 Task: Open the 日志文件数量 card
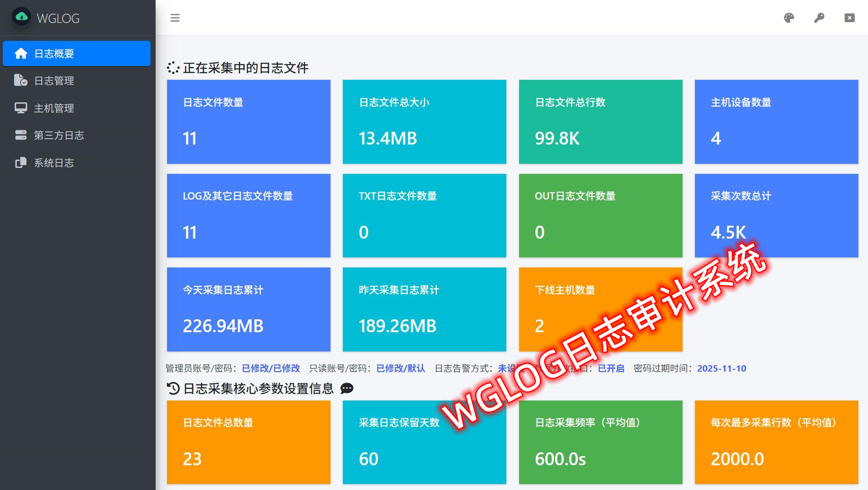[248, 122]
